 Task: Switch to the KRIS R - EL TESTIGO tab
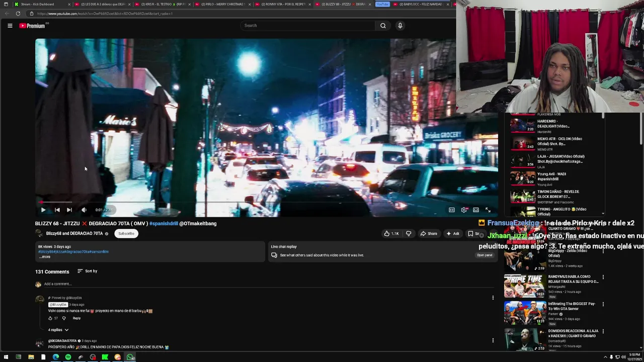point(162,4)
